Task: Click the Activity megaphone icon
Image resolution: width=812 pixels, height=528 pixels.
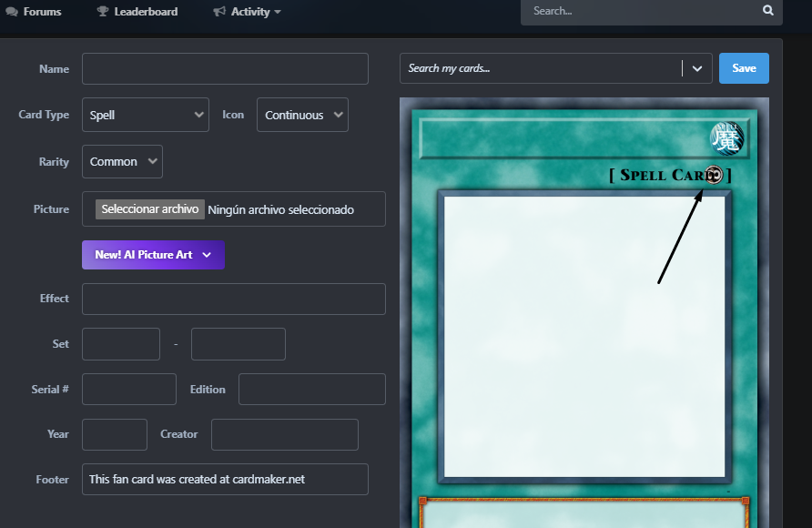Action: 219,12
